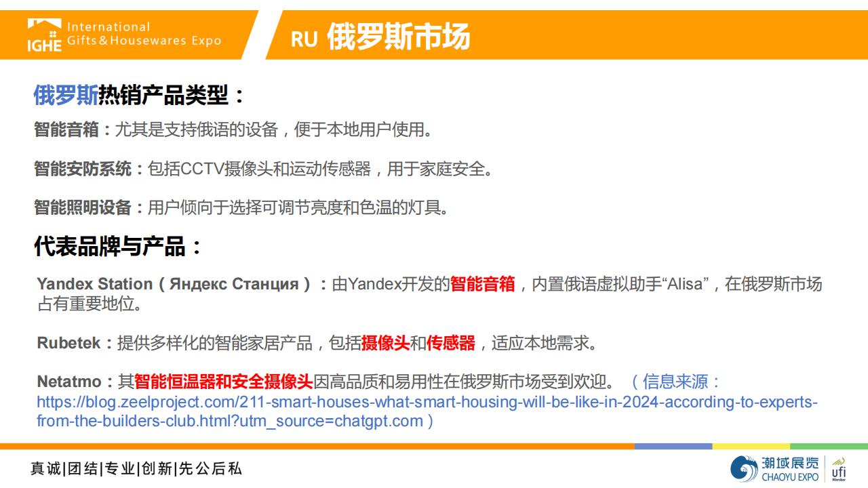The width and height of the screenshot is (868, 488).
Task: Click the red "摄像头" word in Rubetek line
Action: [x=385, y=343]
